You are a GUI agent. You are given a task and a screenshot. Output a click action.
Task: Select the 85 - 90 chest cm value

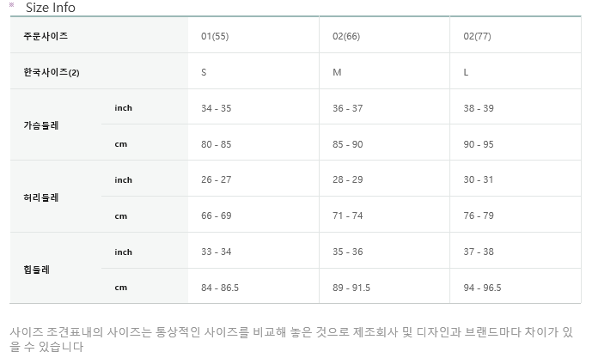coord(347,144)
